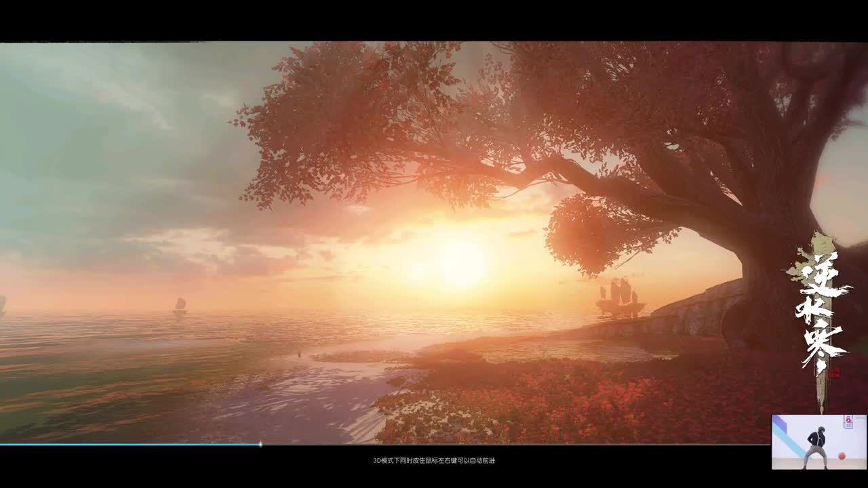868x488 pixels.
Task: Click the tip text starting with "3D模式下"
Action: 434,461
